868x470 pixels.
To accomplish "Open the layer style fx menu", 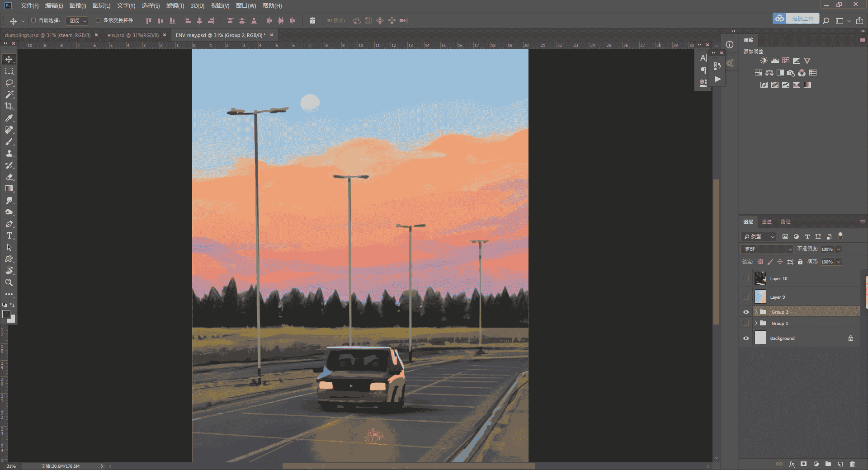I will coord(792,464).
